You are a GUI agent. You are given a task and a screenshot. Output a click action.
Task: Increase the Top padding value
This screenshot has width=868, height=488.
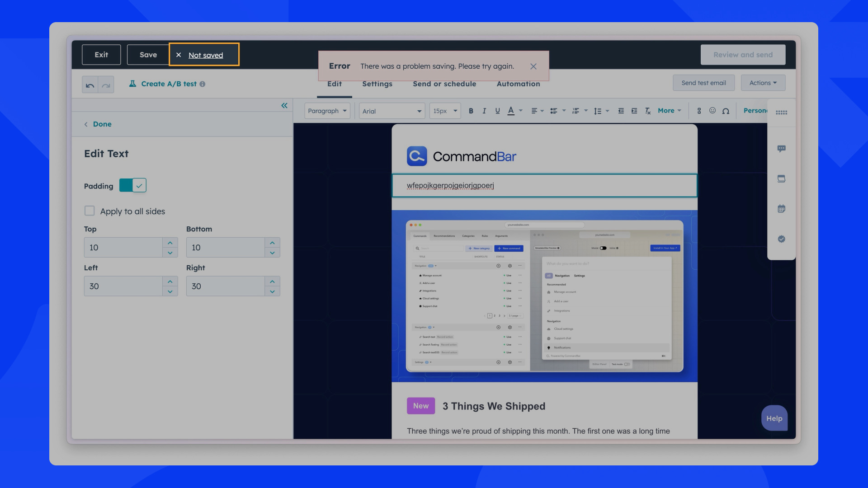(x=170, y=243)
